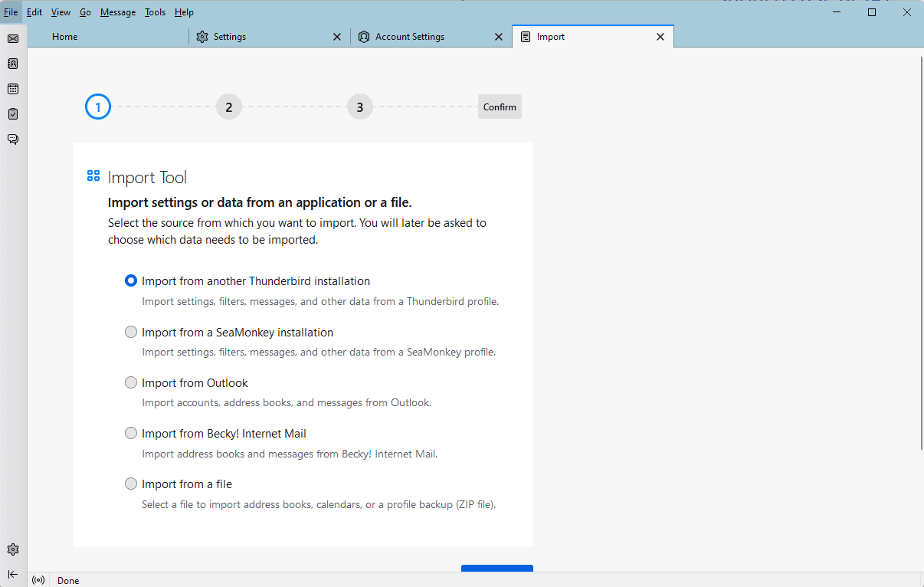Click the Settings tab gear icon
The image size is (924, 587).
[202, 37]
